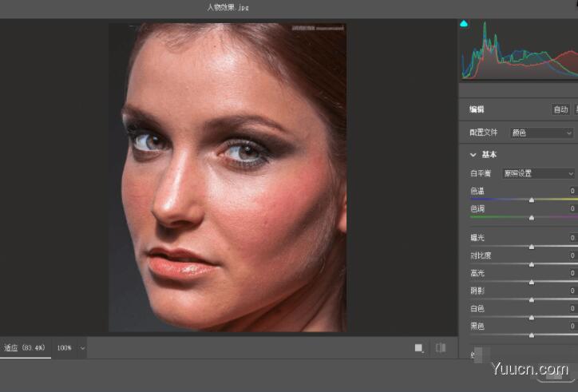
Task: Click the 高光 highlights slider handle
Action: click(x=532, y=282)
